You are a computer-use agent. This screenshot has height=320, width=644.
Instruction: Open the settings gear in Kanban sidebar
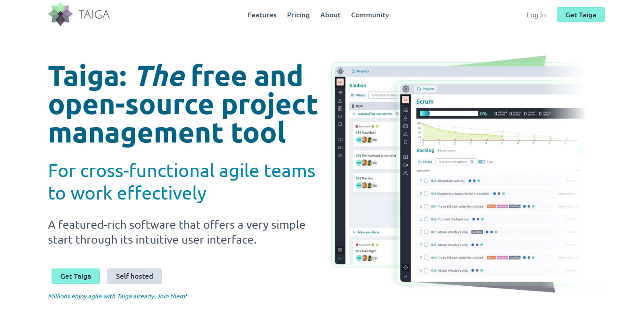point(340,250)
